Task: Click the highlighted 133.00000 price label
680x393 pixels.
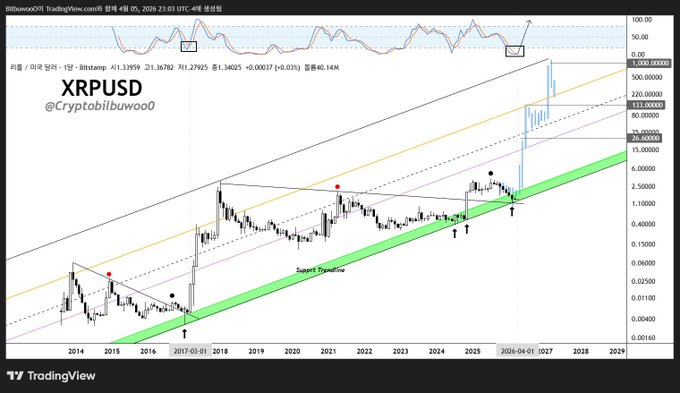Action: tap(646, 105)
